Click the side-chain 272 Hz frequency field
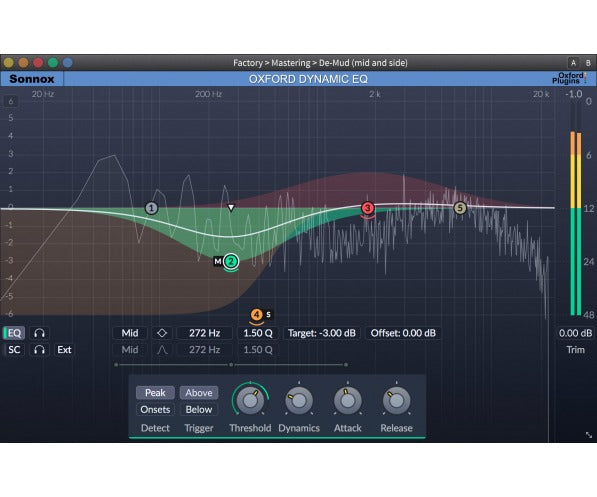Viewport: 597px width, 497px height. (x=204, y=350)
